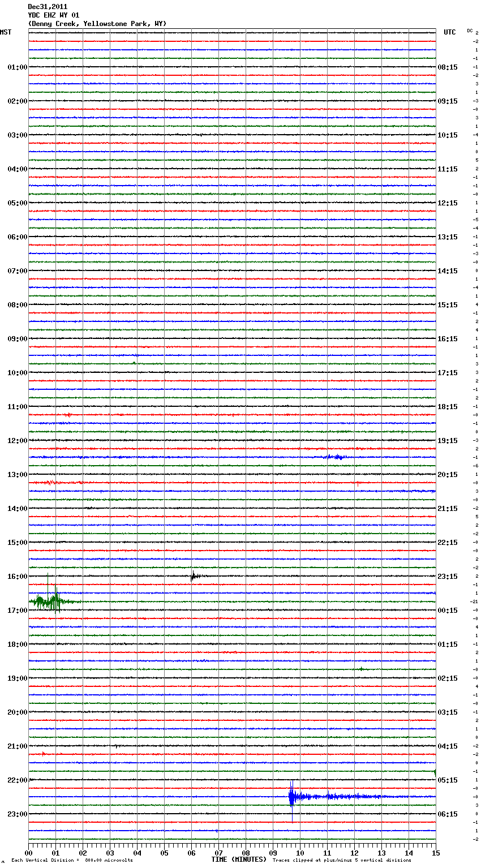Click the TIME (MINUTES) axis title
481x868 pixels.
click(x=239, y=860)
